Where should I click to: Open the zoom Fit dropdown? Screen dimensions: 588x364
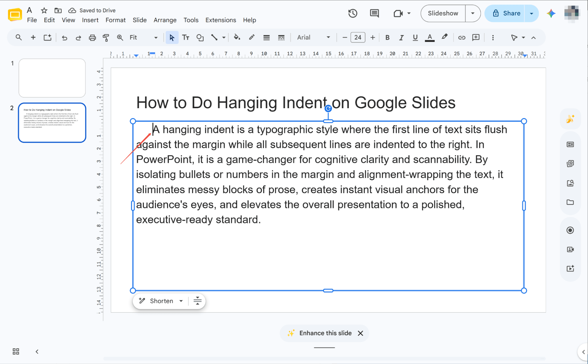(x=144, y=38)
